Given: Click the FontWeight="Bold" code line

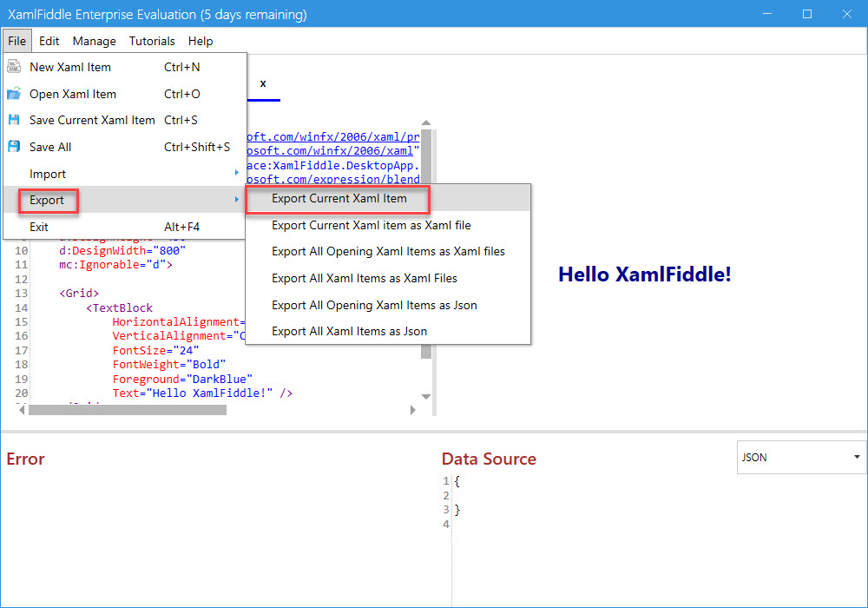Looking at the screenshot, I should click(x=169, y=364).
